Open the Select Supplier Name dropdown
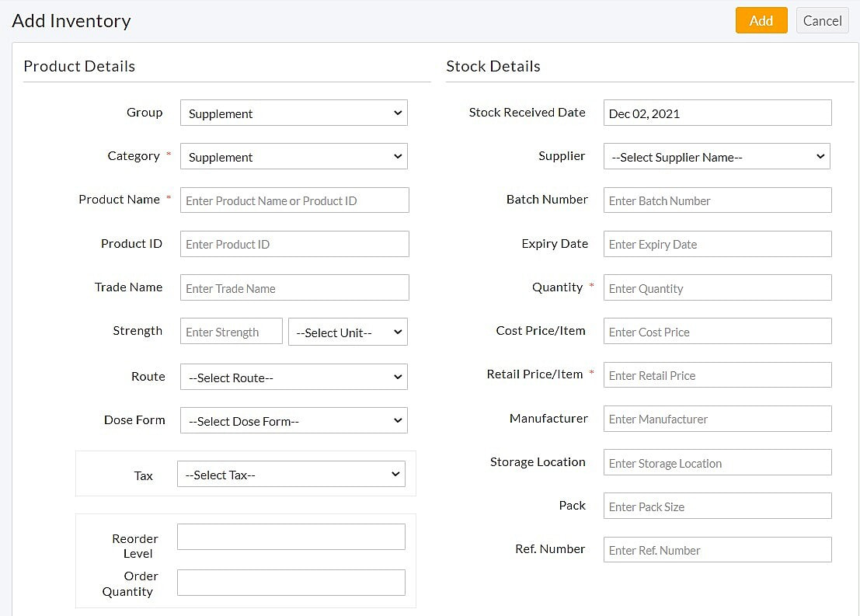860x616 pixels. [716, 157]
